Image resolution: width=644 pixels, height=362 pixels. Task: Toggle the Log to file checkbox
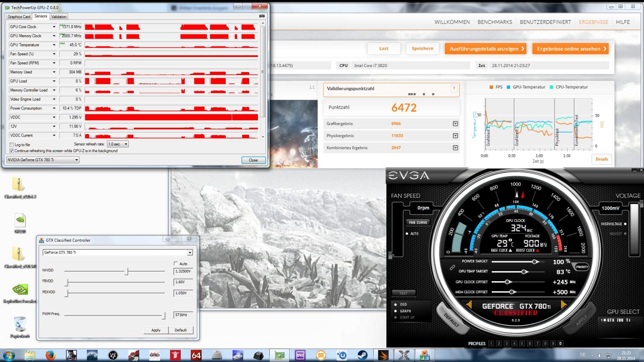tap(12, 145)
